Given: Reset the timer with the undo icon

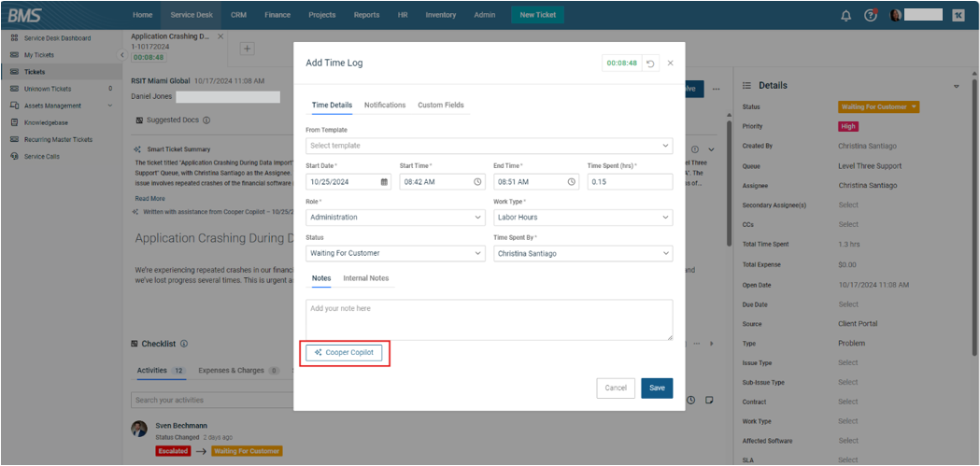Looking at the screenshot, I should pos(650,64).
